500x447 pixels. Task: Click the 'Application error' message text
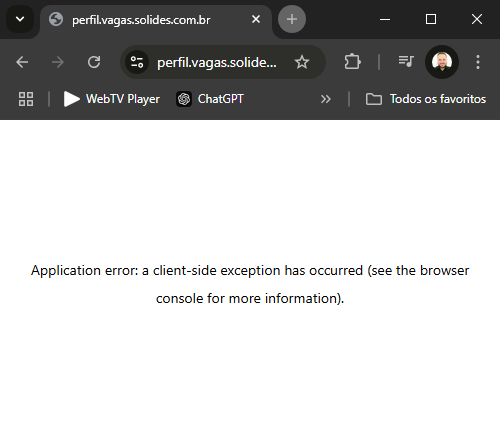[x=250, y=284]
